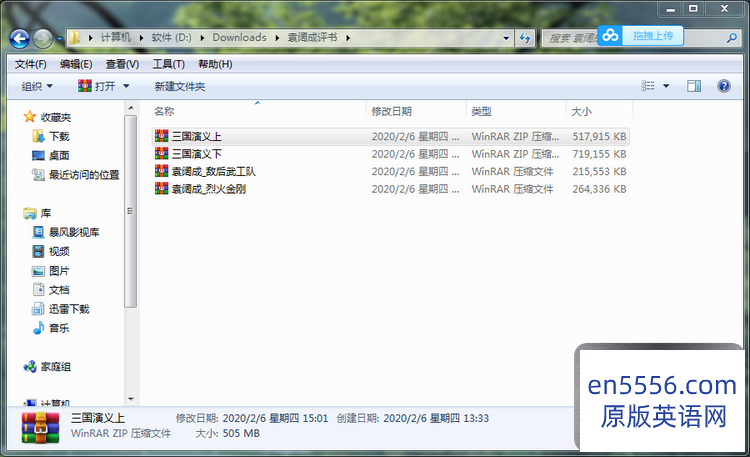This screenshot has height=457, width=750.
Task: Expand the 组织 dropdown menu
Action: click(x=38, y=87)
